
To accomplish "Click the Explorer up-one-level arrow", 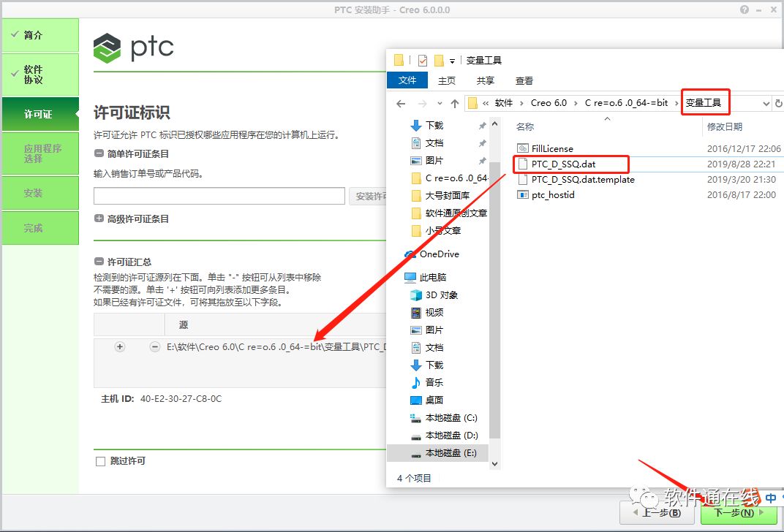I will click(454, 103).
